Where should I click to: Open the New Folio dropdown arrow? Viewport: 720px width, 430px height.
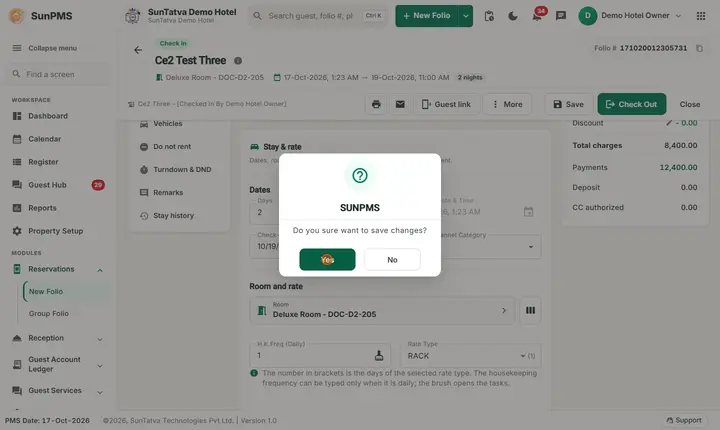[x=466, y=16]
